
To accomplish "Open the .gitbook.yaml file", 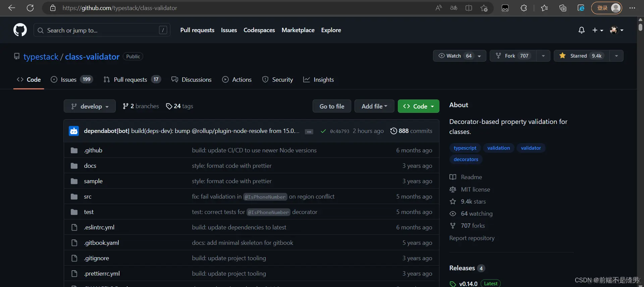I will [101, 243].
